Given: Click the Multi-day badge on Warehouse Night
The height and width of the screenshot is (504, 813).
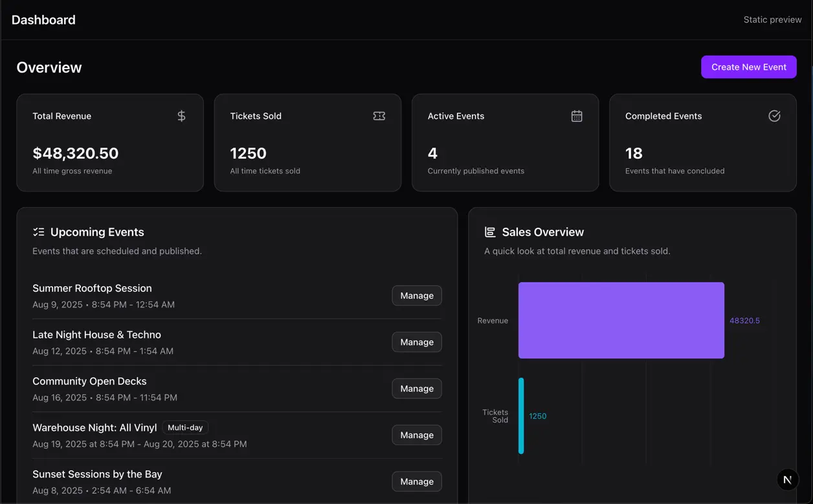Looking at the screenshot, I should click(186, 427).
